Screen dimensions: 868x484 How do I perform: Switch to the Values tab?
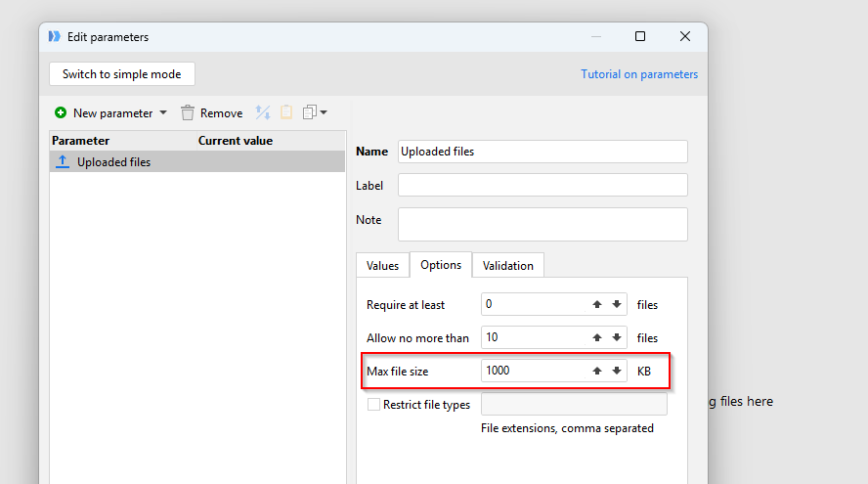[x=382, y=266]
